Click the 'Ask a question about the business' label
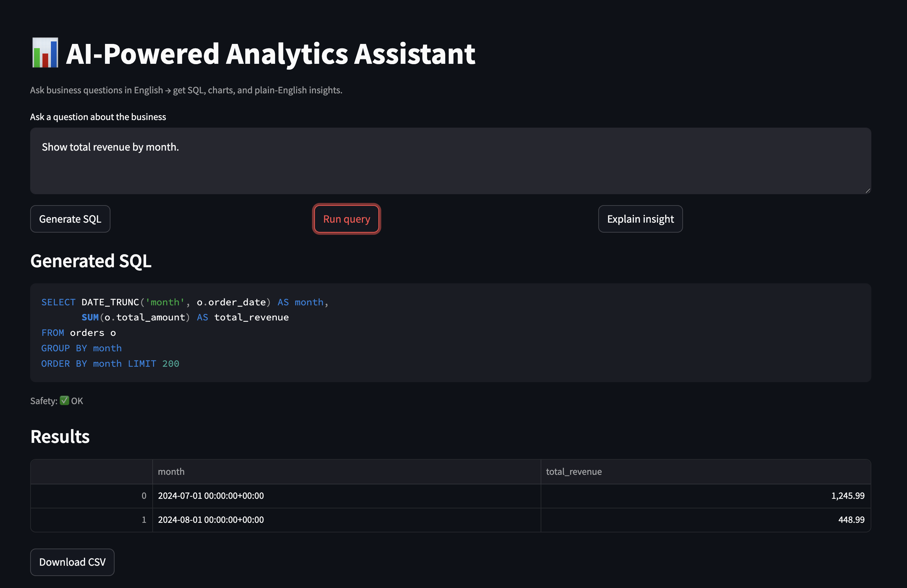907x588 pixels. pos(98,117)
